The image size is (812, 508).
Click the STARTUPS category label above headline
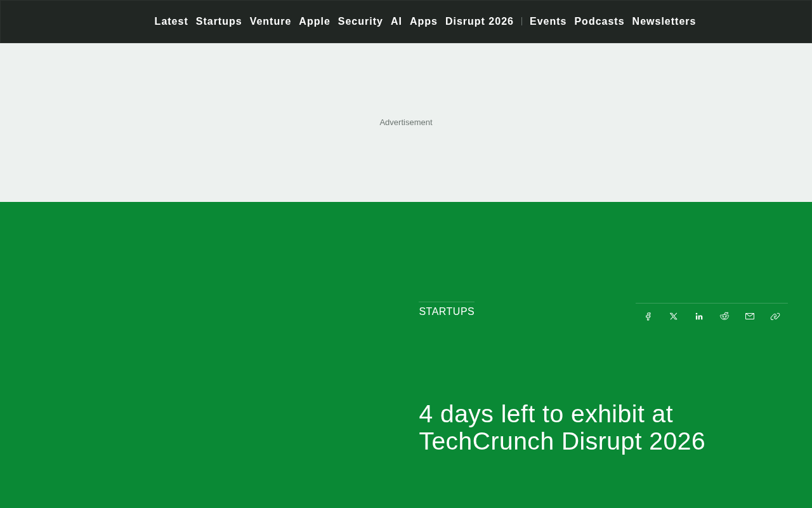pyautogui.click(x=447, y=312)
